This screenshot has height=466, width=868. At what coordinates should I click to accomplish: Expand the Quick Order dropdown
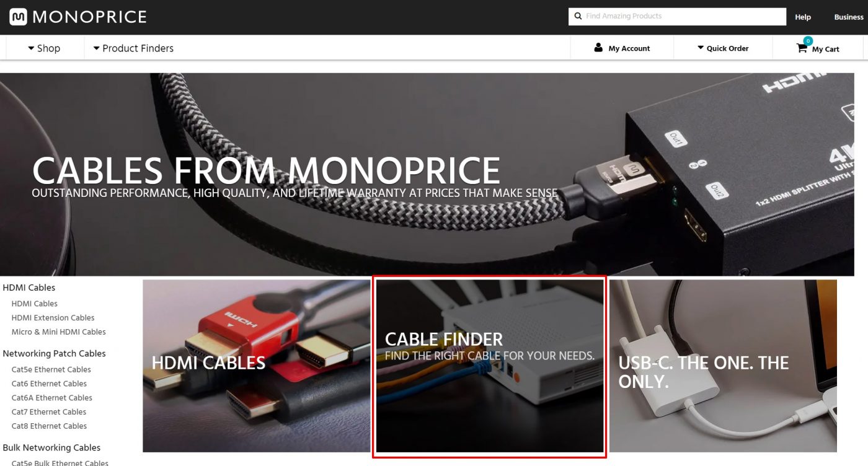coord(723,48)
